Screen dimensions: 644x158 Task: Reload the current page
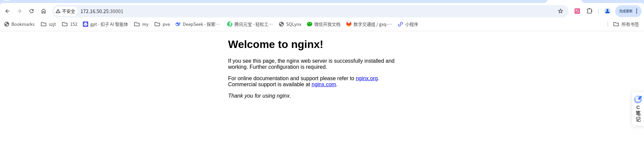(32, 11)
